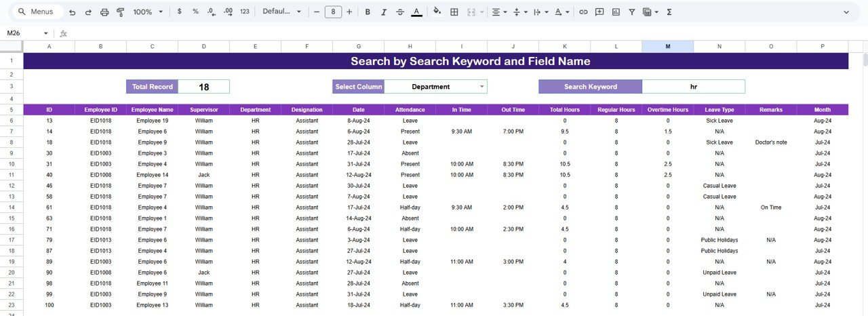Click the Undo arrow icon
868x316 pixels.
(x=73, y=12)
